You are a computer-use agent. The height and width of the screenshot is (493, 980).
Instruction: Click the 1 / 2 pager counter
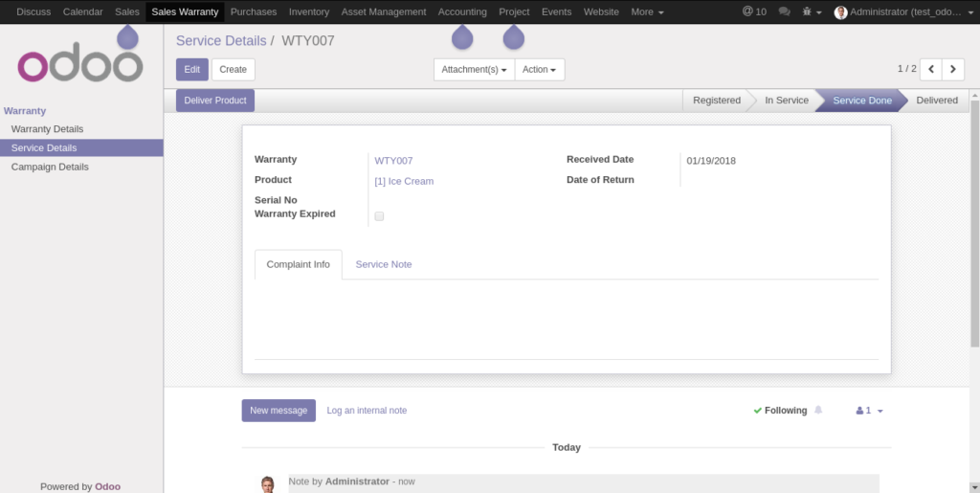(907, 69)
